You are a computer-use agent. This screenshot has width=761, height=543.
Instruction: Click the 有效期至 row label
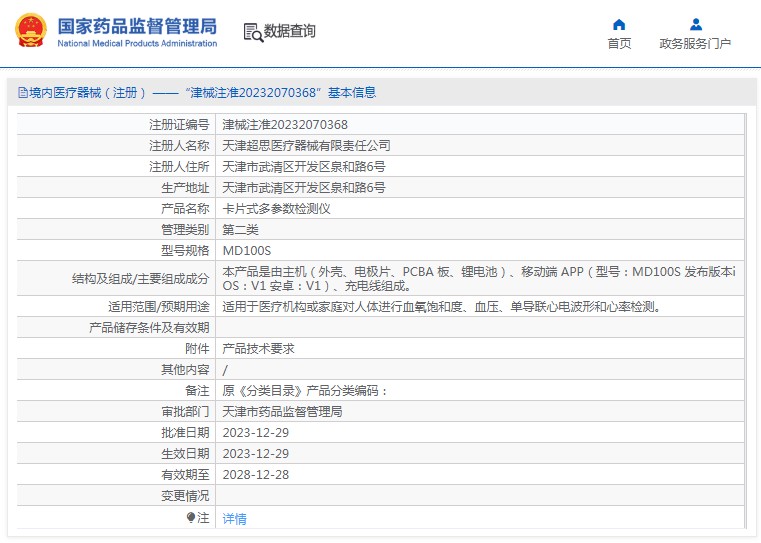[185, 475]
